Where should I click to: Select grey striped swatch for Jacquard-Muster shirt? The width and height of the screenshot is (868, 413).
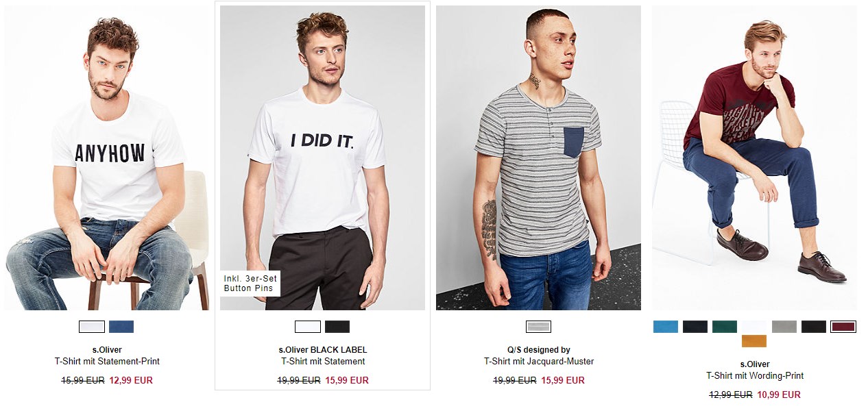538,327
